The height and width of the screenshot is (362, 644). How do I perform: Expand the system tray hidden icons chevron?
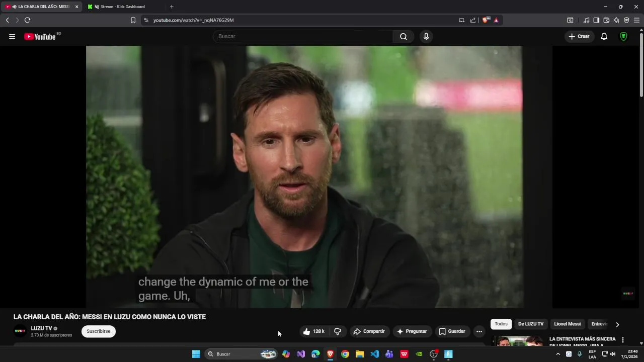[557, 354]
